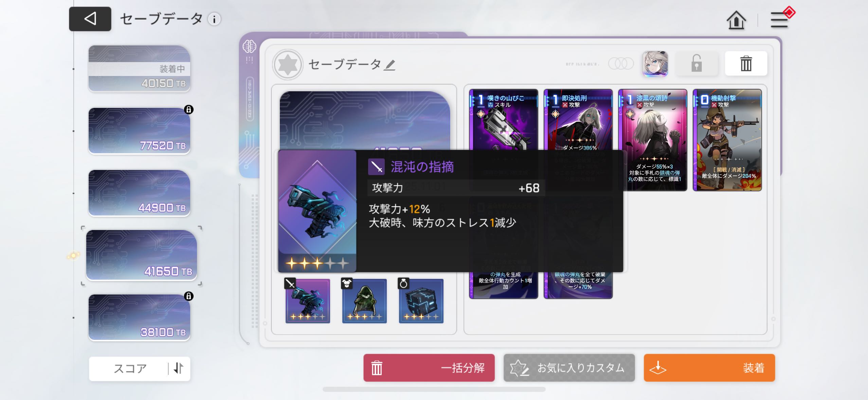Open the info icon beside セーブデータ title
This screenshot has width=868, height=400.
coord(214,19)
